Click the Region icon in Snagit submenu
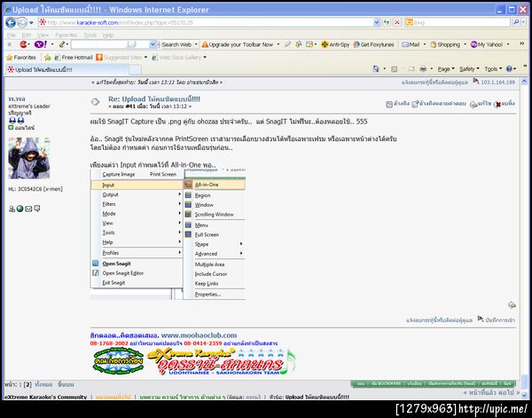The height and width of the screenshot is (418, 532). click(188, 195)
